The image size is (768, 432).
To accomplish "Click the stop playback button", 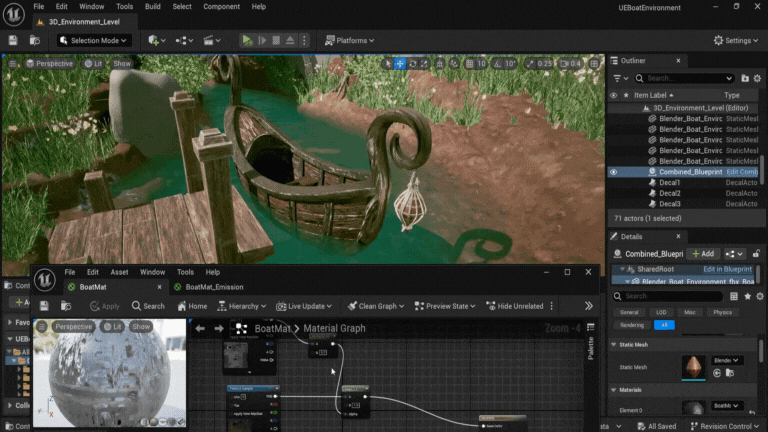I will [276, 40].
